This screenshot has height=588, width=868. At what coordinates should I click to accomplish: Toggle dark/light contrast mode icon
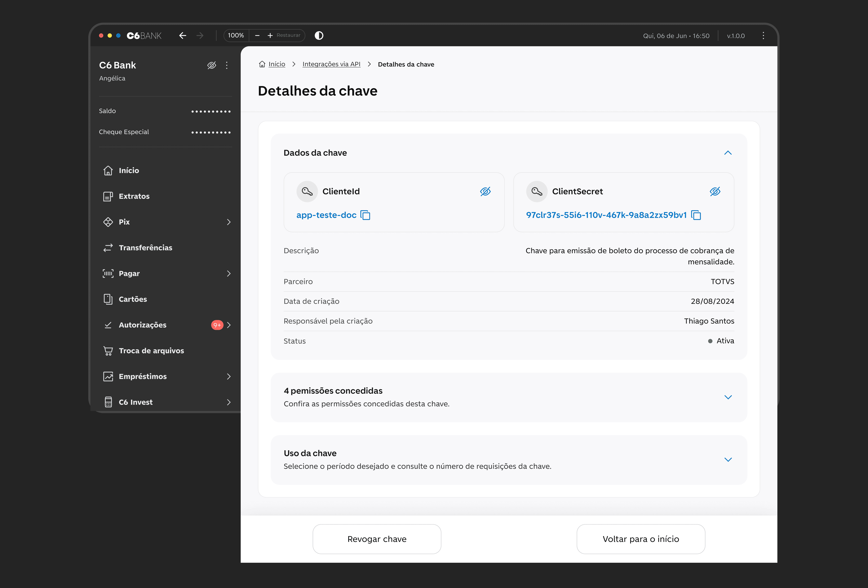(319, 35)
